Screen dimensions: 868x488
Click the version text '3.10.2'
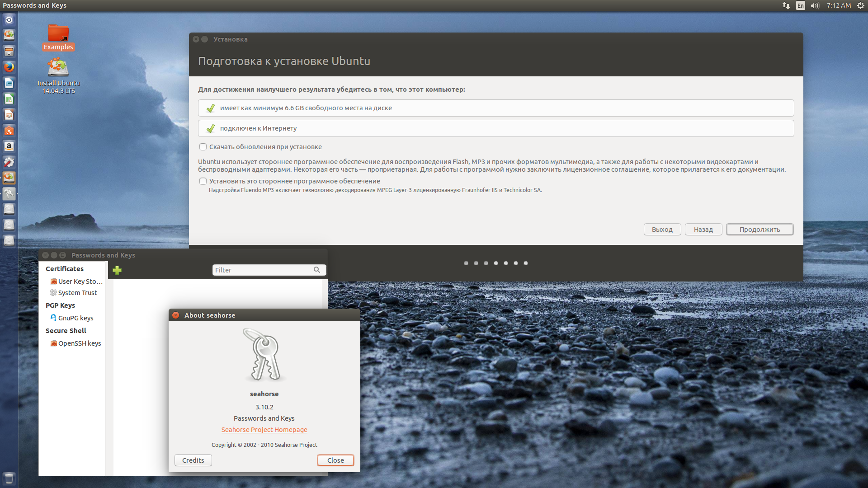coord(264,407)
